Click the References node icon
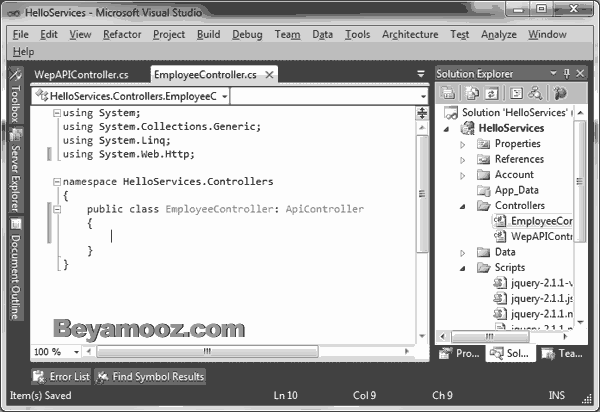Image resolution: width=600 pixels, height=412 pixels. [x=484, y=159]
